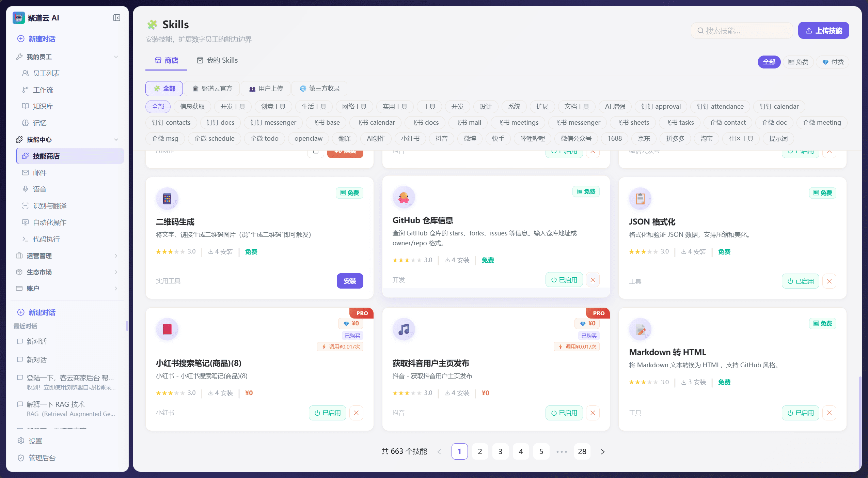The height and width of the screenshot is (478, 868).
Task: Filter skills by 第三方收录 source
Action: tap(319, 89)
